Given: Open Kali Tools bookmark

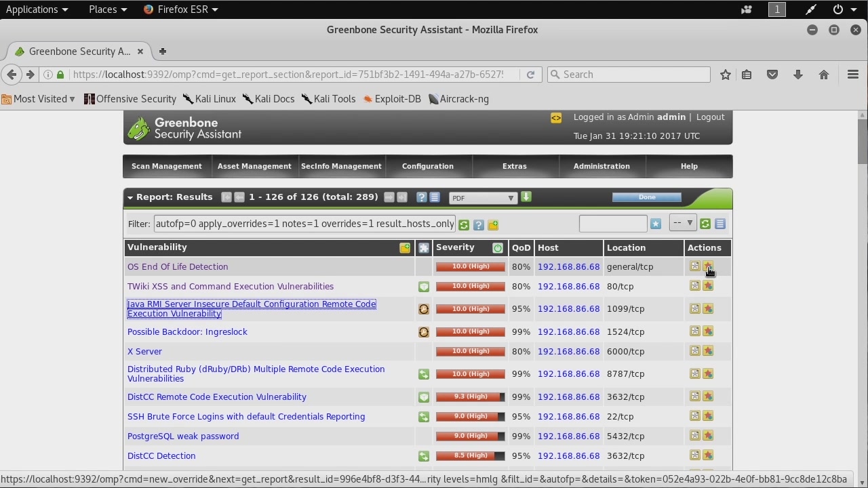Looking at the screenshot, I should click(x=329, y=99).
